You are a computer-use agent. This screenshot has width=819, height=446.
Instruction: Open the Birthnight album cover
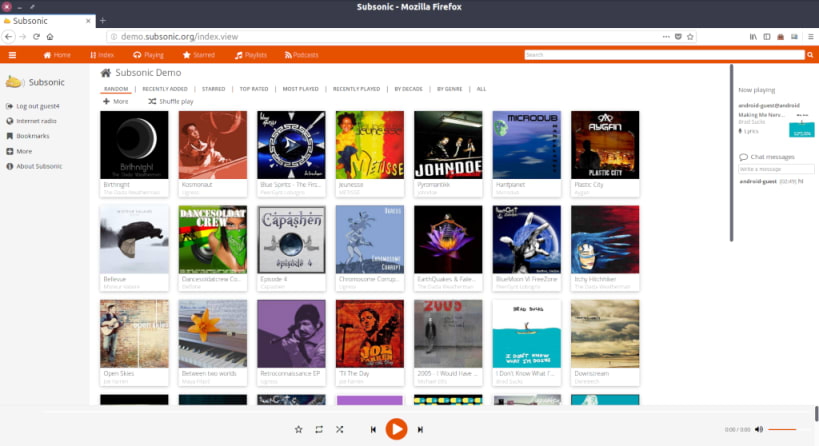tap(134, 145)
